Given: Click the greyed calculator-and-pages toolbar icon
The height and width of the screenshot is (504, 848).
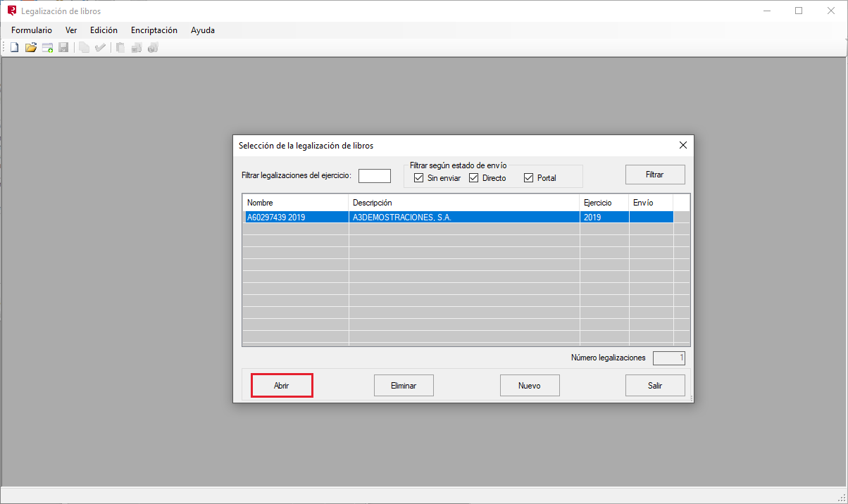Looking at the screenshot, I should point(137,48).
